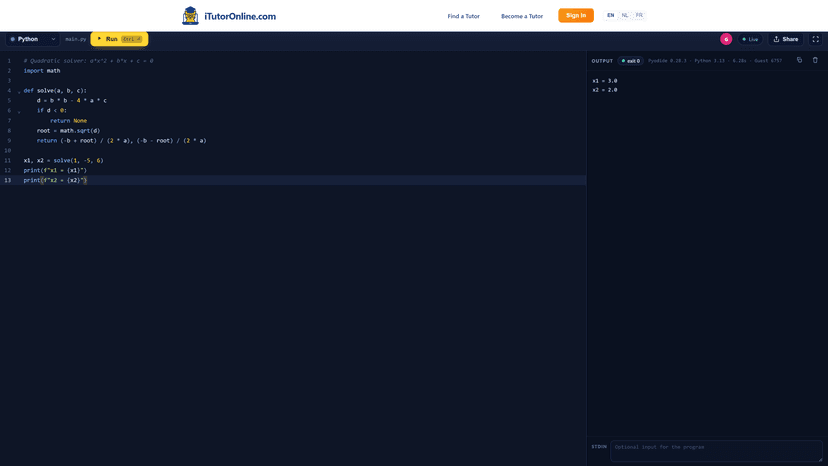Viewport: 828px width, 466px height.
Task: Switch site language to NL
Action: (x=625, y=15)
